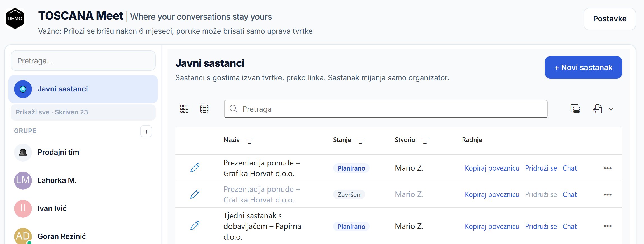
Task: Copy link for Tjedni sastanak meeting
Action: pos(492,226)
